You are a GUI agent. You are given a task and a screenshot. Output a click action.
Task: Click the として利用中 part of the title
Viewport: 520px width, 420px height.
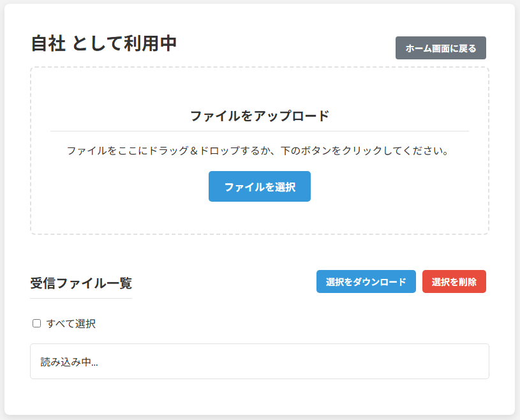pyautogui.click(x=124, y=43)
